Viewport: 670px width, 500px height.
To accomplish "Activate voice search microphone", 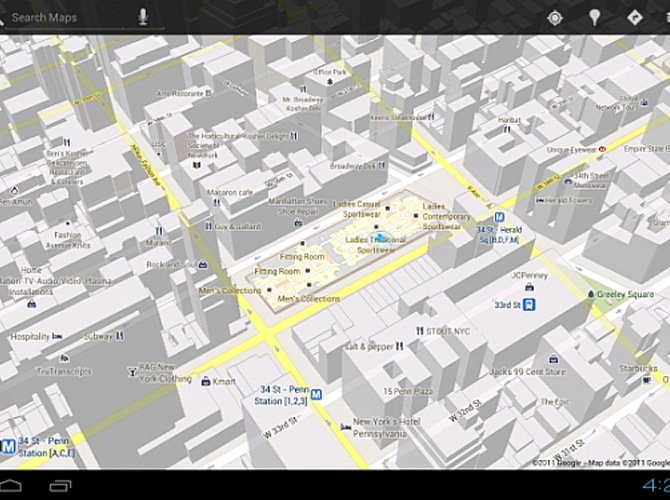I will click(143, 17).
